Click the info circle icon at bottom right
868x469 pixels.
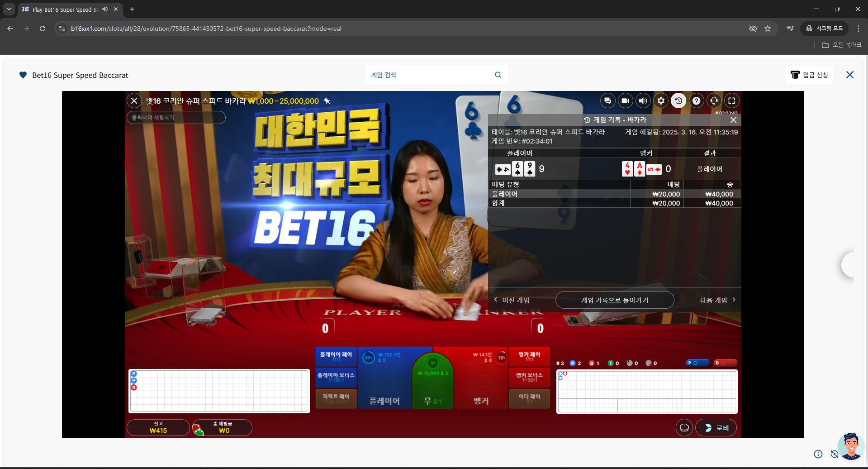click(x=818, y=454)
